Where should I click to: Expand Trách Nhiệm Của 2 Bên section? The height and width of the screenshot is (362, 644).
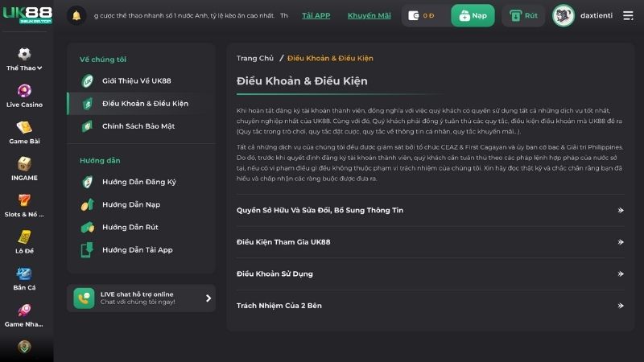430,306
